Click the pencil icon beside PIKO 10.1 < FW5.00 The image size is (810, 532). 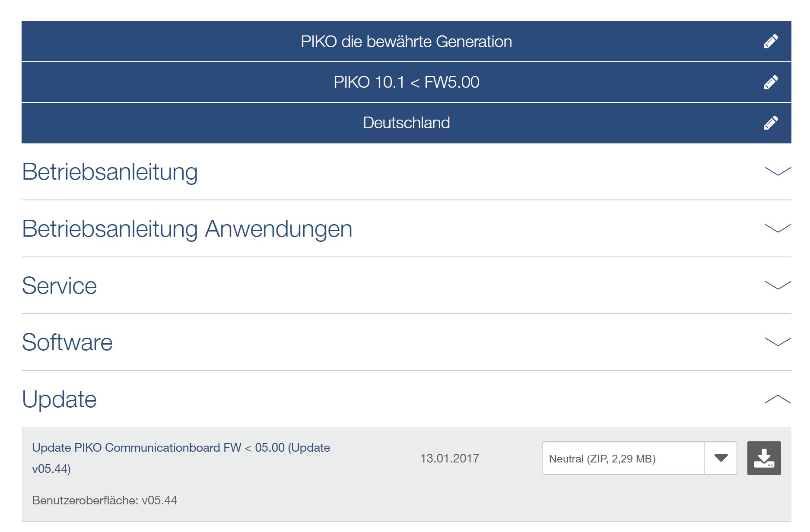click(x=771, y=82)
